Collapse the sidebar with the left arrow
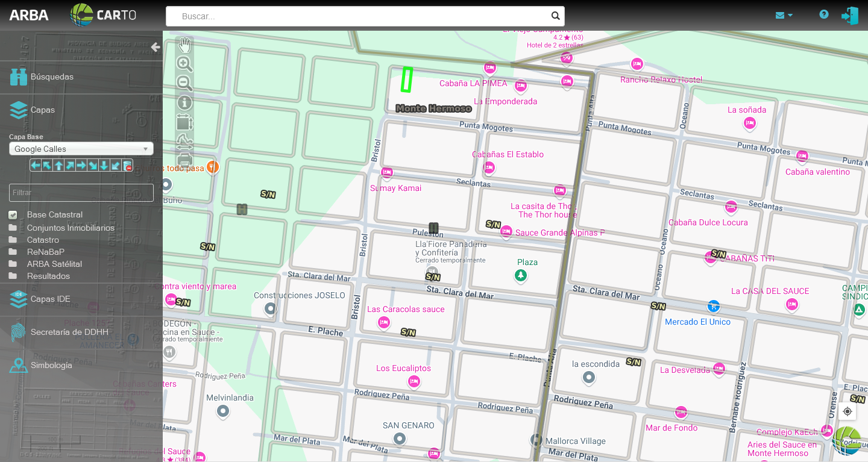Screen dimensions: 868x462 click(156, 47)
